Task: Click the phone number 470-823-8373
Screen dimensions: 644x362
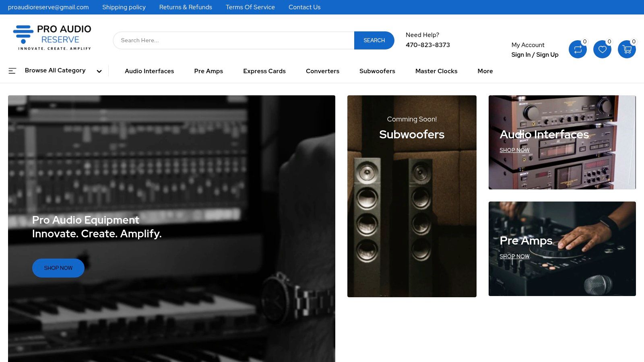Action: pyautogui.click(x=428, y=45)
